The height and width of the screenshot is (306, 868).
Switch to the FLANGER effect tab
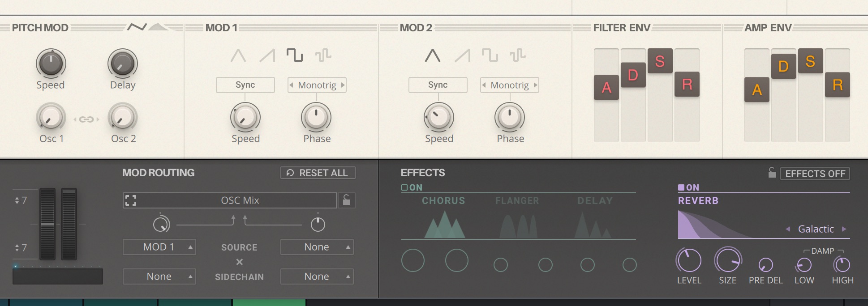(517, 201)
